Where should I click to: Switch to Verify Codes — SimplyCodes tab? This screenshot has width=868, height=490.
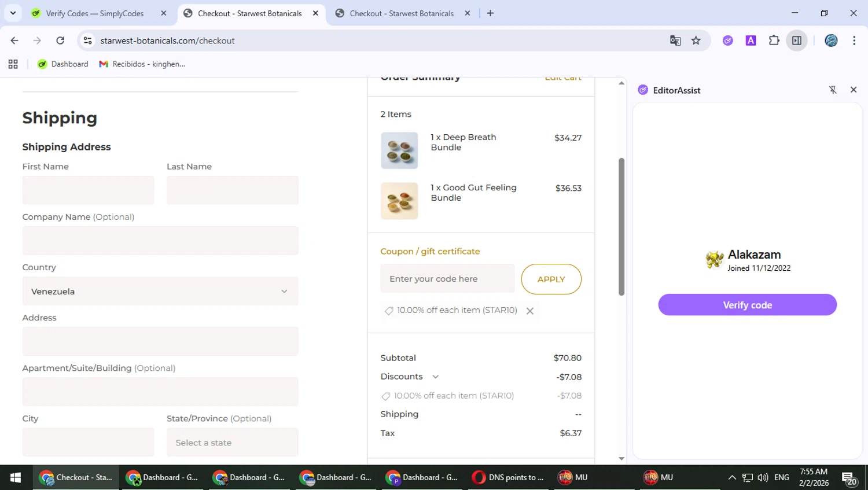[95, 13]
